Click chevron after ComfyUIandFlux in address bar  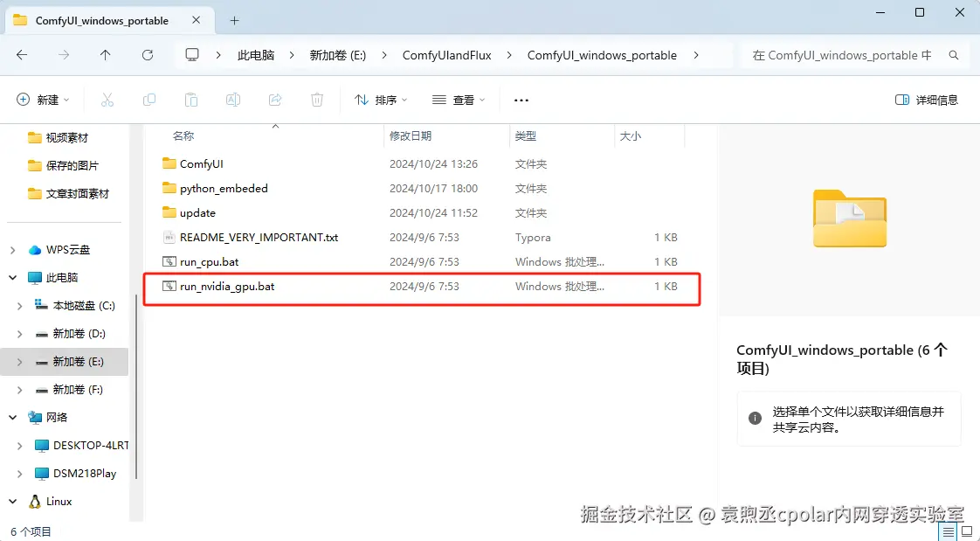509,55
